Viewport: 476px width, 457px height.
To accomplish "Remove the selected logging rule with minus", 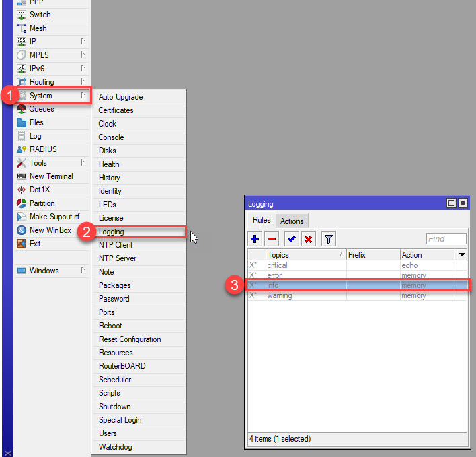I will [272, 239].
